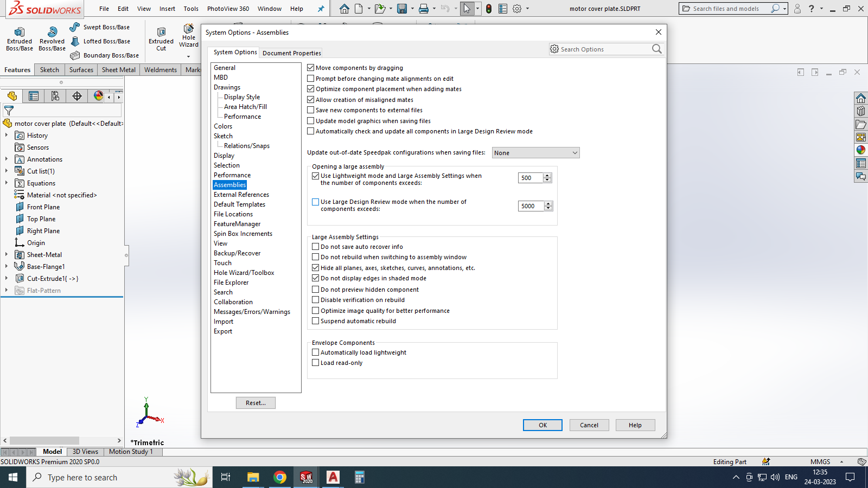Select the Extruded Cut tool

tap(161, 38)
